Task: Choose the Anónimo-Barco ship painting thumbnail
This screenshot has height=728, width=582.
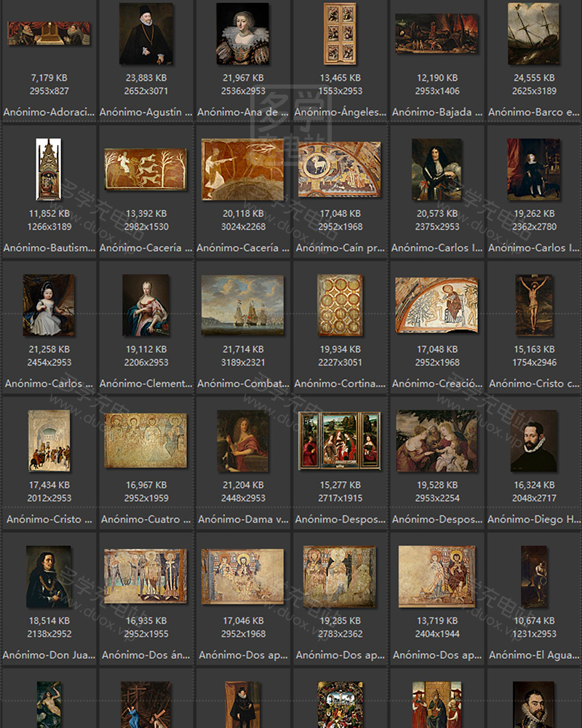Action: (x=533, y=33)
